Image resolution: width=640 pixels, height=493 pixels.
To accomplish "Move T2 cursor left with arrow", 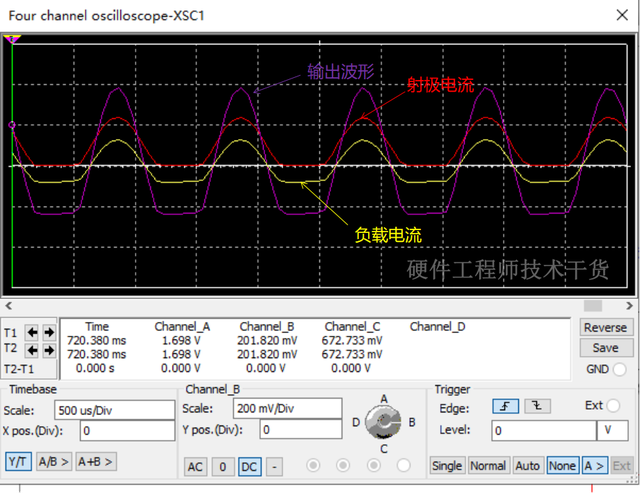I will coord(32,350).
